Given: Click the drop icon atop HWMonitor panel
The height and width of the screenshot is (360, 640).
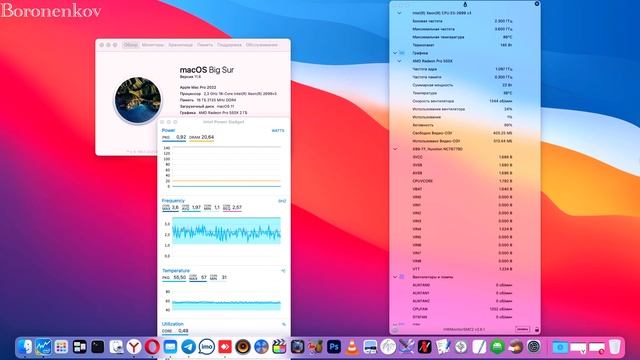Looking at the screenshot, I should click(465, 4).
